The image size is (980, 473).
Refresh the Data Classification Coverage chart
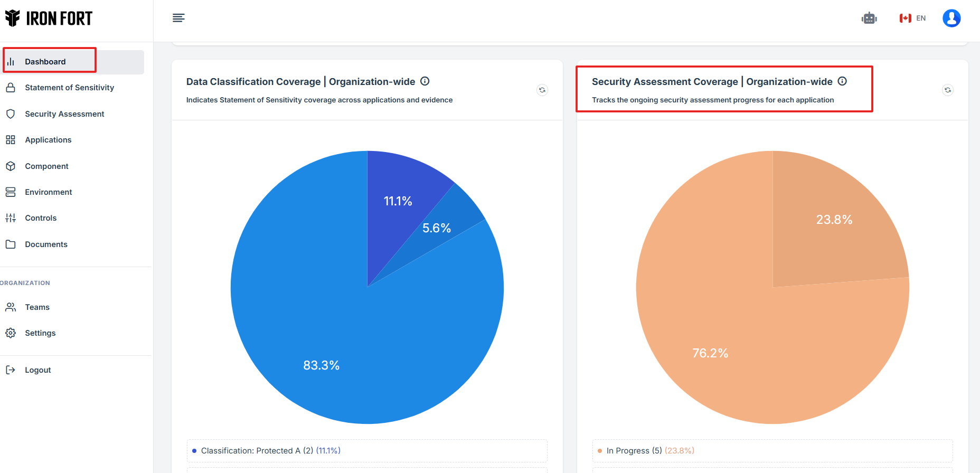pos(542,90)
